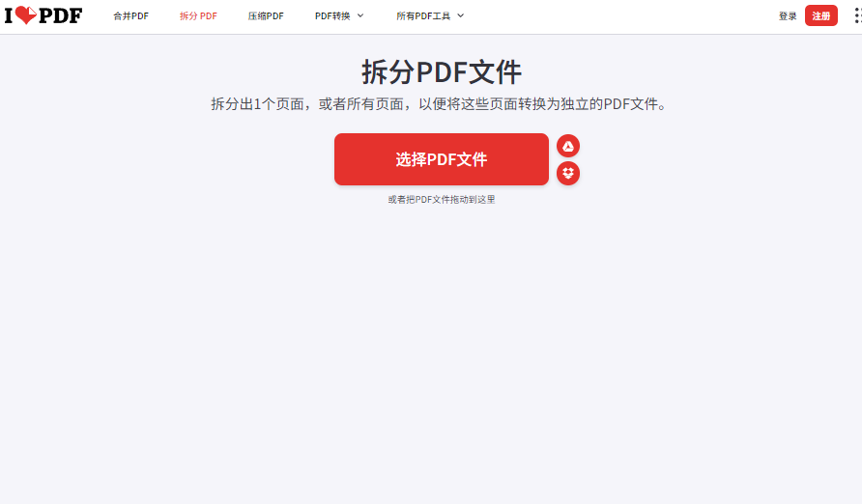
Task: Upload a file from Google Drive
Action: point(568,146)
